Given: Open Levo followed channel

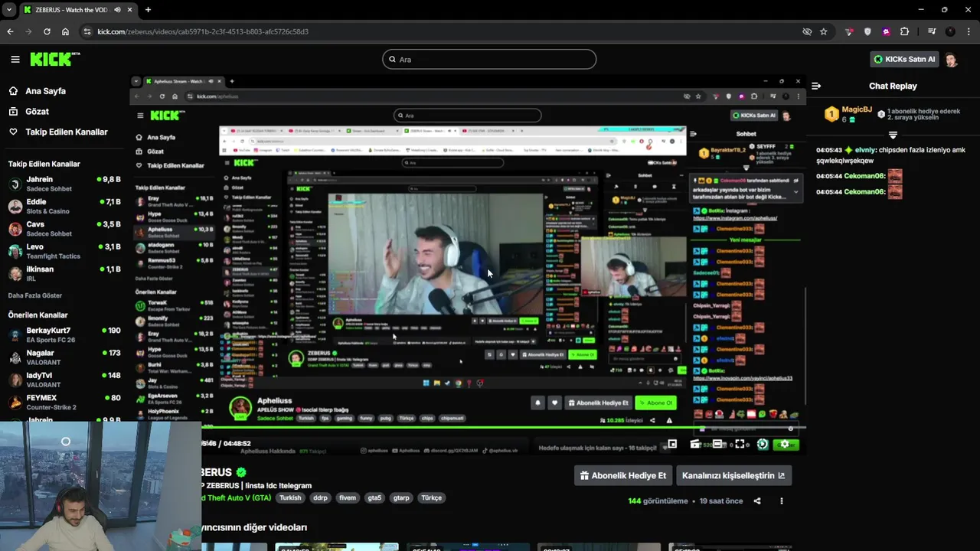Looking at the screenshot, I should [x=64, y=251].
